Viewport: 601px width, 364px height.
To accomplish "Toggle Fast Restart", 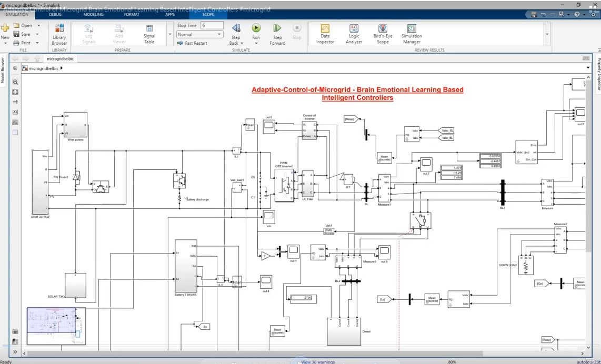I will 192,43.
